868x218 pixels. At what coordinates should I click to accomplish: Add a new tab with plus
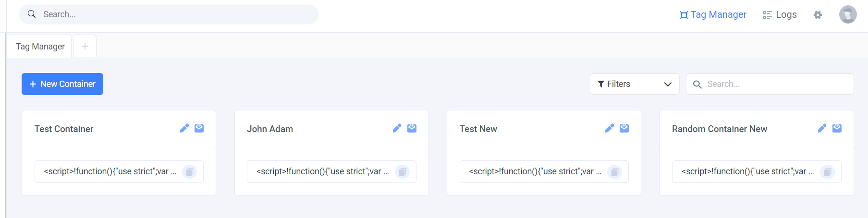click(85, 47)
